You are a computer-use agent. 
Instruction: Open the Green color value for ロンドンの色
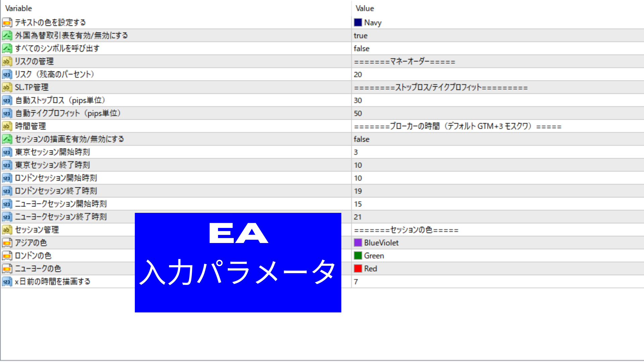(x=374, y=256)
